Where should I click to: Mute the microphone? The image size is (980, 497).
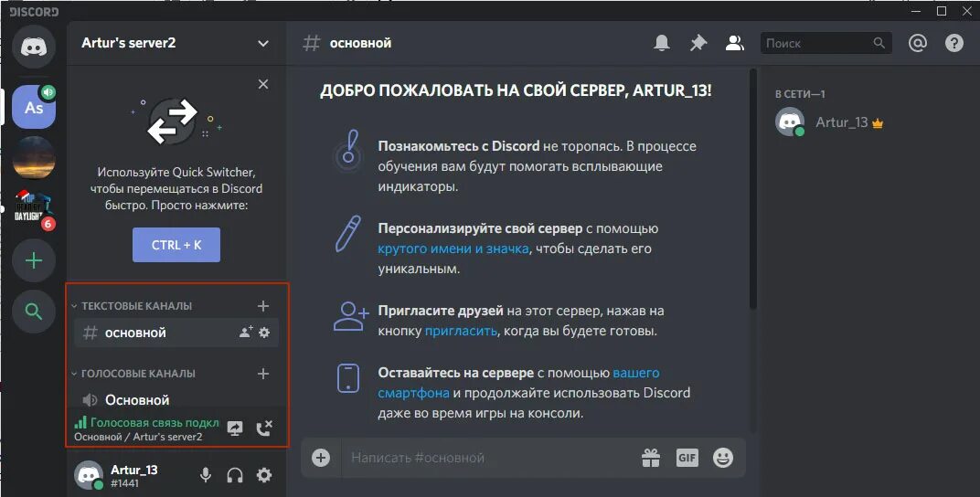[205, 475]
